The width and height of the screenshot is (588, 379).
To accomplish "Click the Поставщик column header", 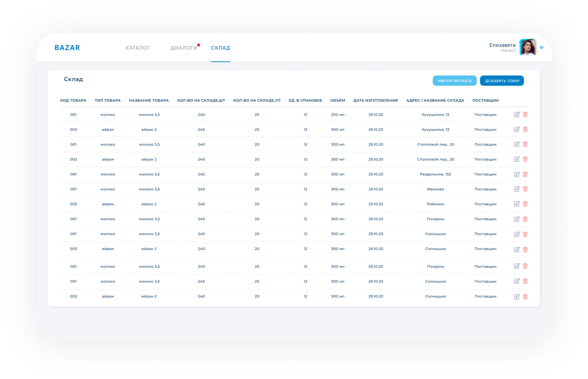I will click(485, 100).
